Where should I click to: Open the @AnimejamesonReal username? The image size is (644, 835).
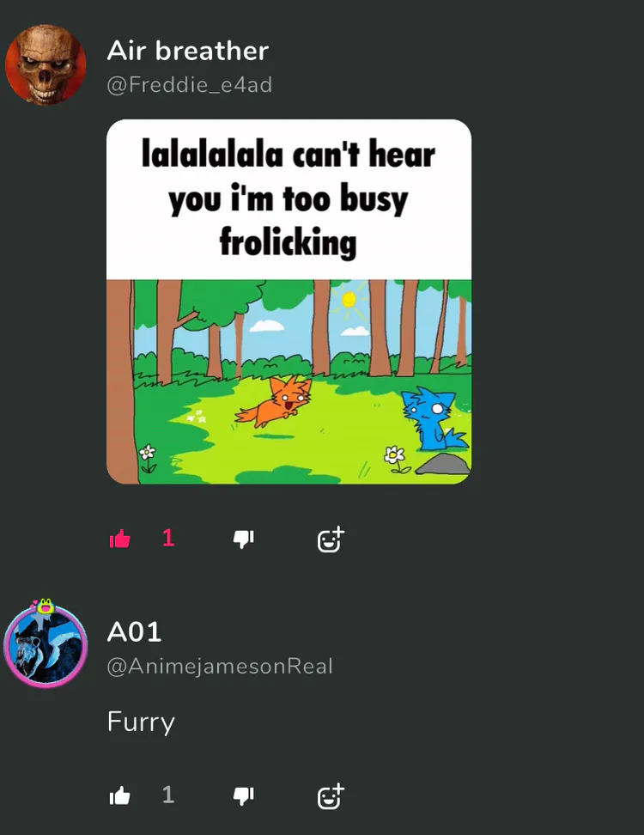(x=220, y=666)
